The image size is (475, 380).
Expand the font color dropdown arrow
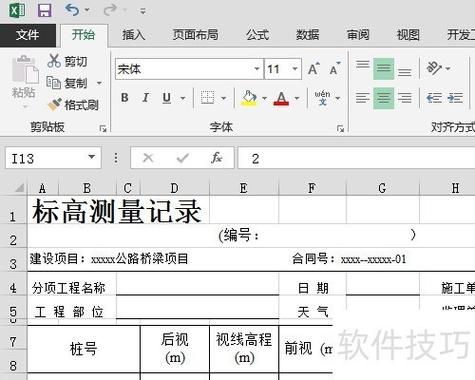coord(297,98)
